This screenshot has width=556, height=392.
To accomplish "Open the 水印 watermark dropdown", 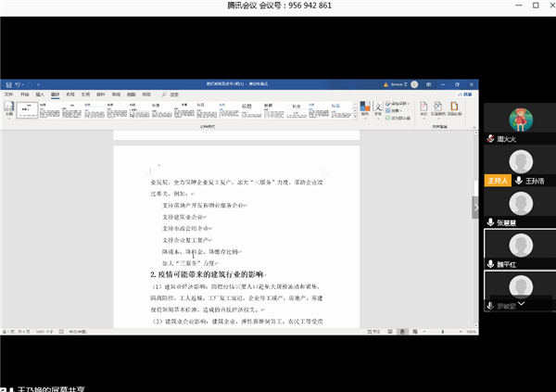I will 423,109.
